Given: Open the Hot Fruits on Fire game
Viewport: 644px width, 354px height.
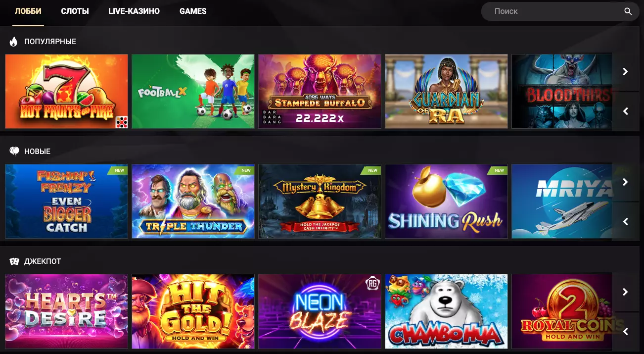Looking at the screenshot, I should [66, 92].
